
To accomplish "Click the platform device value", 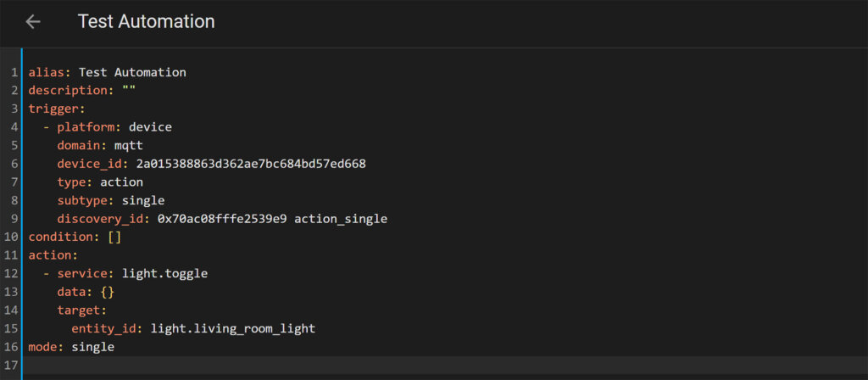I will (151, 127).
